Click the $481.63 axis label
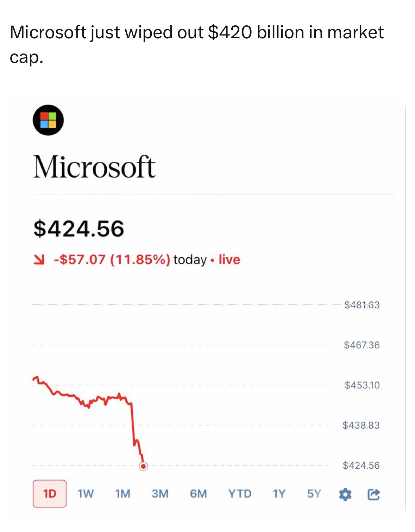 (362, 305)
